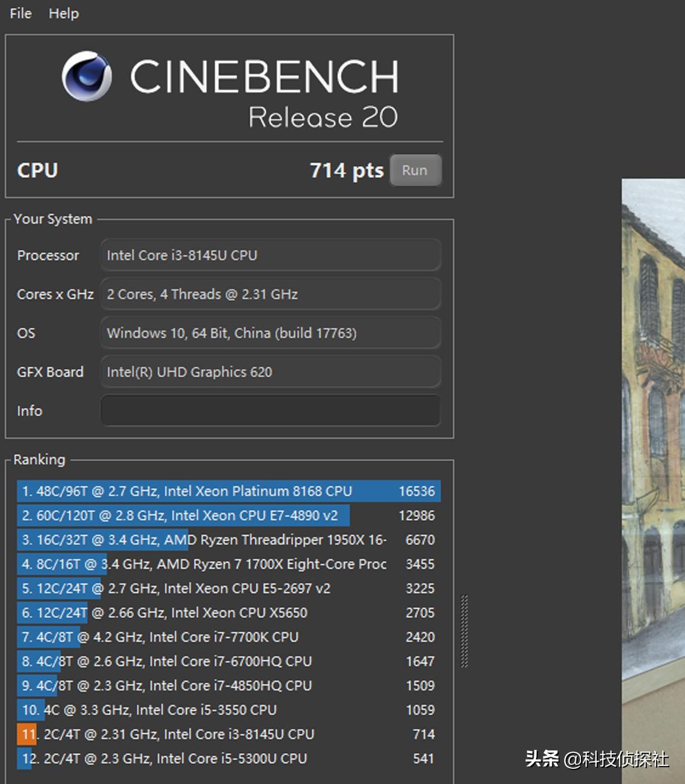Screen dimensions: 685x784
Task: Click the GFX Board field
Action: click(270, 372)
